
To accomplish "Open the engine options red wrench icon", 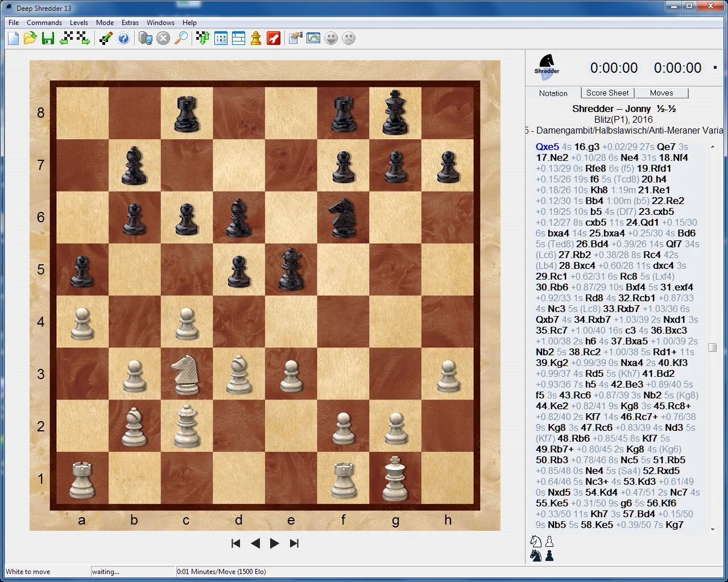I will tap(274, 38).
